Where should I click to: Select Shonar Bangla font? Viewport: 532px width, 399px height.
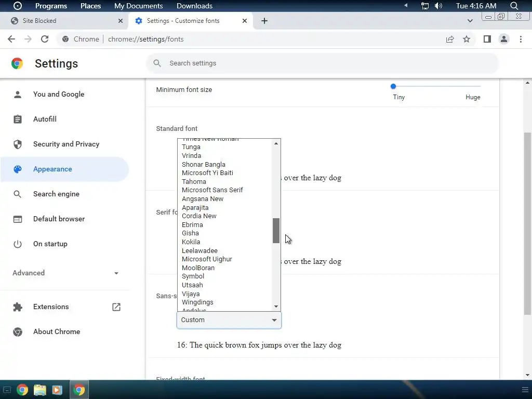(x=225, y=164)
